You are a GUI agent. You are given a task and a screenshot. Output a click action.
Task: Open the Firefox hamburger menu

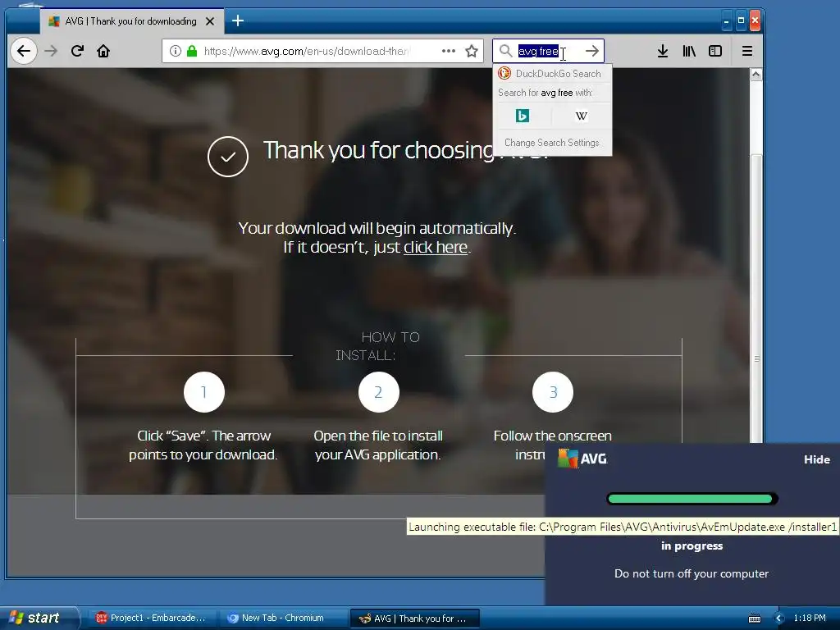pos(746,51)
